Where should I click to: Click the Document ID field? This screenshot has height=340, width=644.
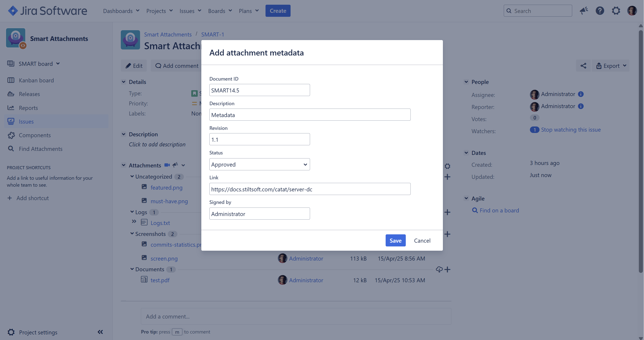pos(259,90)
